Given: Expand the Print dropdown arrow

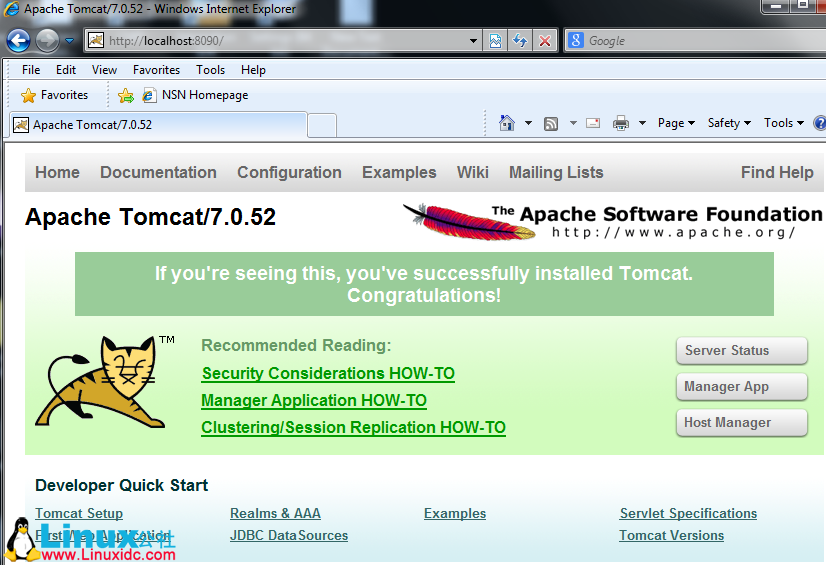Looking at the screenshot, I should tap(642, 123).
